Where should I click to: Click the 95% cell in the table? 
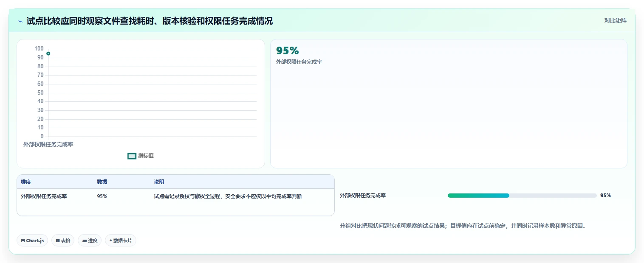(102, 196)
